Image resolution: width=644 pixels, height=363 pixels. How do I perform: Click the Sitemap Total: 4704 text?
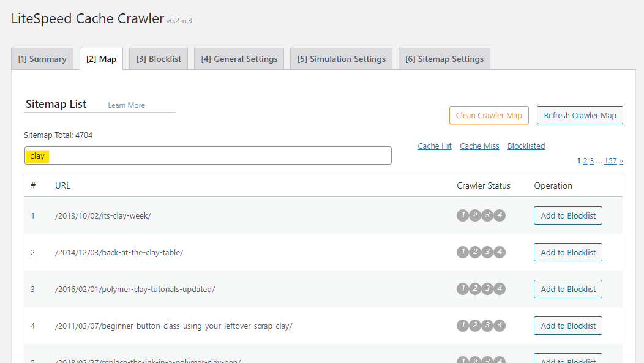click(58, 135)
